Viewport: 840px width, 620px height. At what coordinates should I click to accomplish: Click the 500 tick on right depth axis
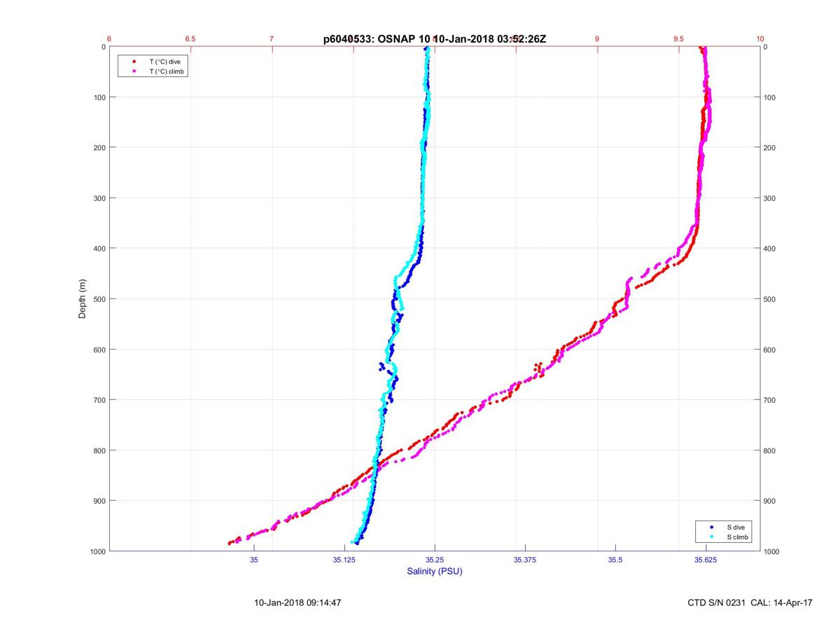click(x=771, y=299)
